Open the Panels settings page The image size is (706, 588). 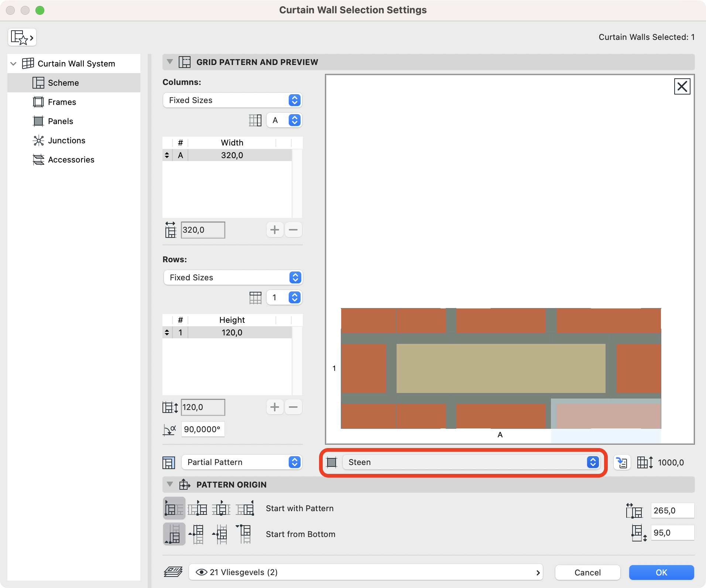[74, 121]
